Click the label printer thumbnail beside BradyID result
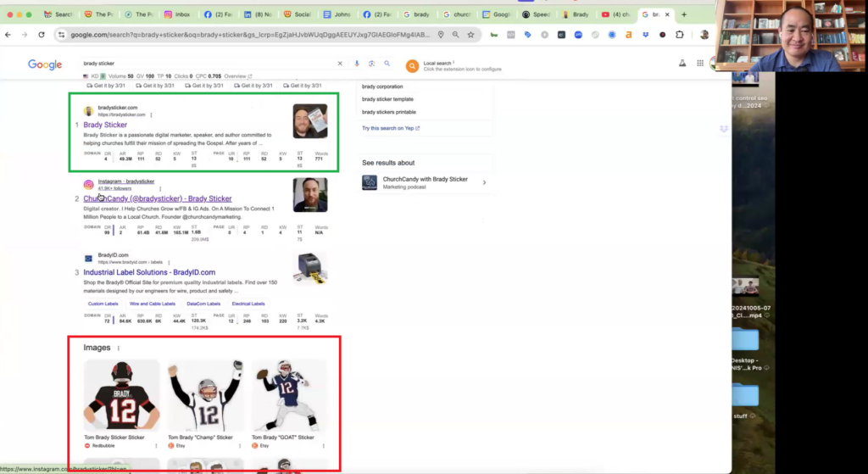 tap(310, 269)
